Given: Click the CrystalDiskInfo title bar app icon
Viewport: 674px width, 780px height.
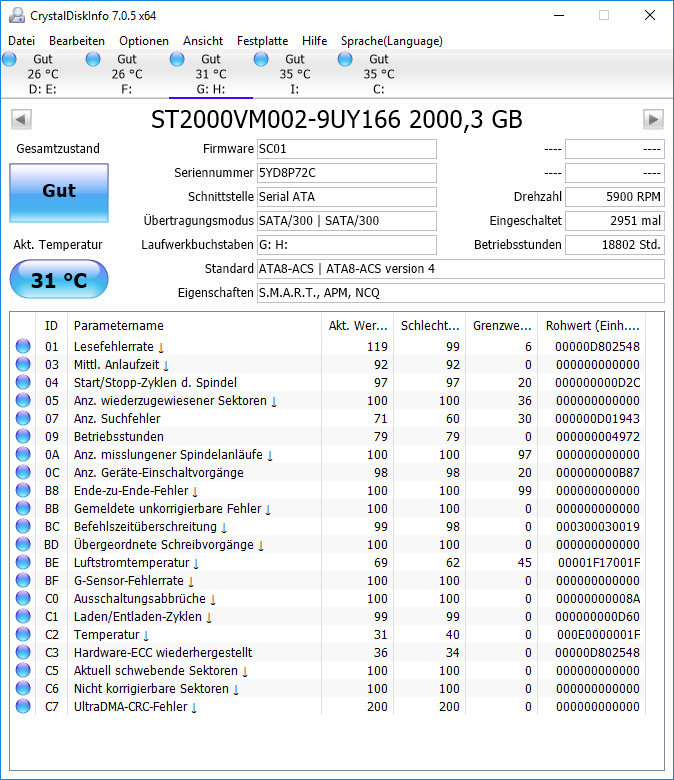Looking at the screenshot, I should pyautogui.click(x=16, y=15).
